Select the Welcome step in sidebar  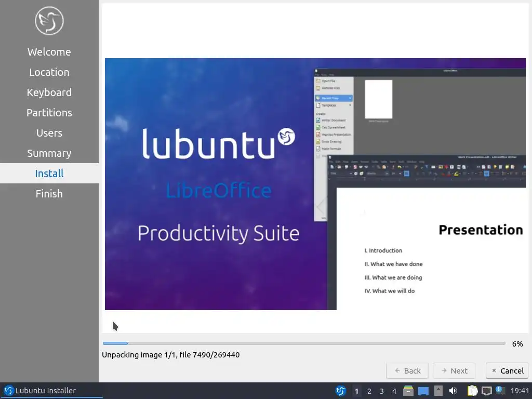49,52
